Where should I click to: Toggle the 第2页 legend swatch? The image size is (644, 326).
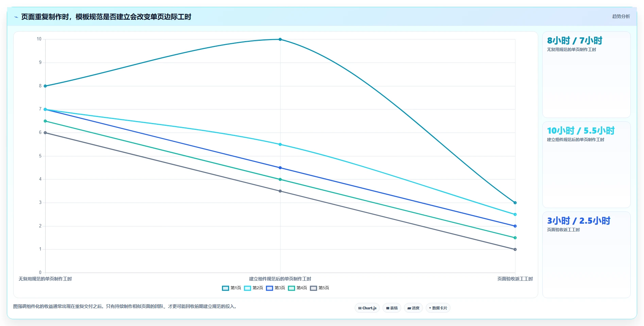(248, 288)
